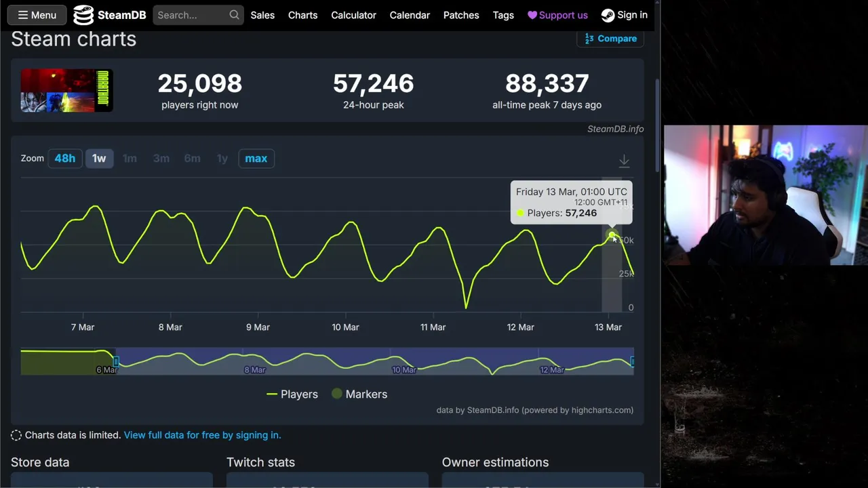
Task: Click the SteamDB.info link in chart credits
Action: [493, 410]
